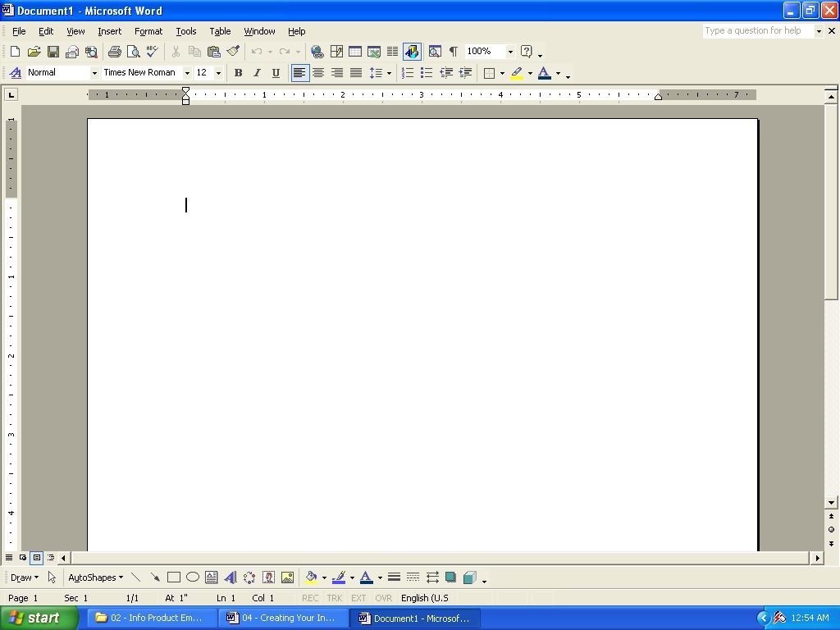Select the Format Painter tool

point(233,52)
